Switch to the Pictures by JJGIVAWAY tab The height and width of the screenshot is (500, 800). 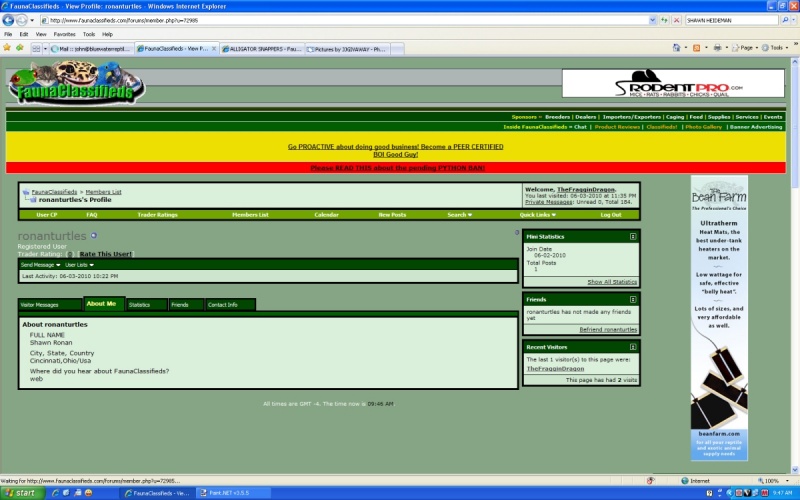point(347,49)
